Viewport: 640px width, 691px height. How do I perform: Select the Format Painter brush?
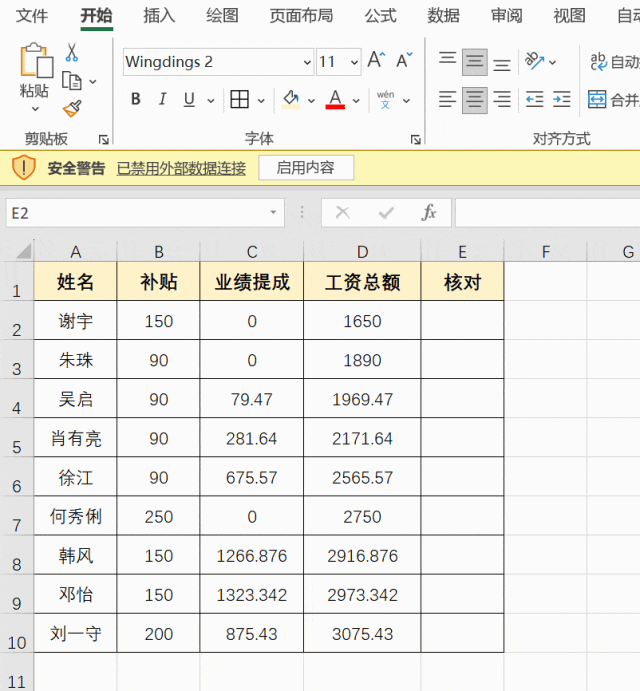pos(72,107)
